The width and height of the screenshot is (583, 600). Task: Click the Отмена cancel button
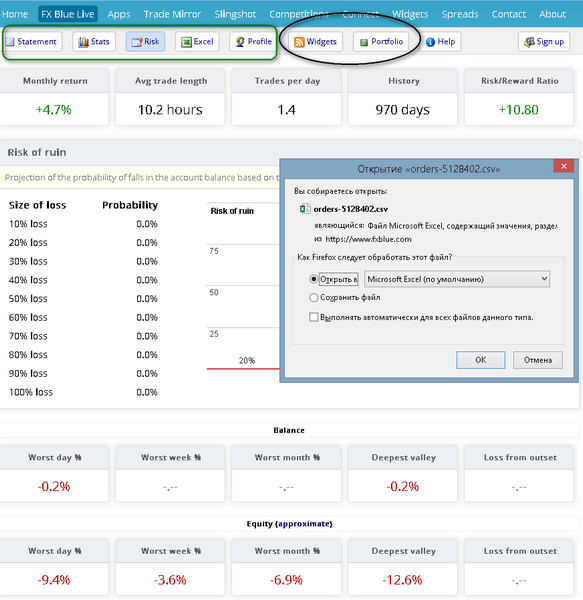click(537, 360)
